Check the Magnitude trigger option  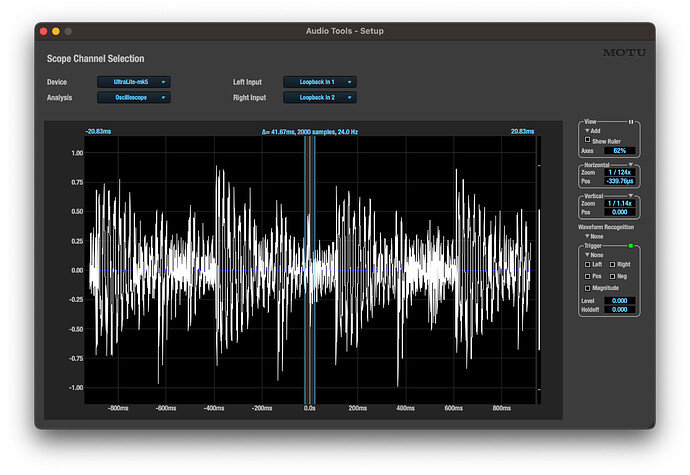pyautogui.click(x=587, y=288)
